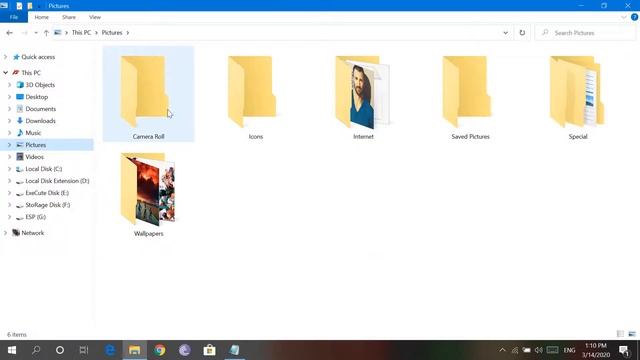Viewport: 640px width, 360px height.
Task: Open the File menu
Action: [x=14, y=17]
